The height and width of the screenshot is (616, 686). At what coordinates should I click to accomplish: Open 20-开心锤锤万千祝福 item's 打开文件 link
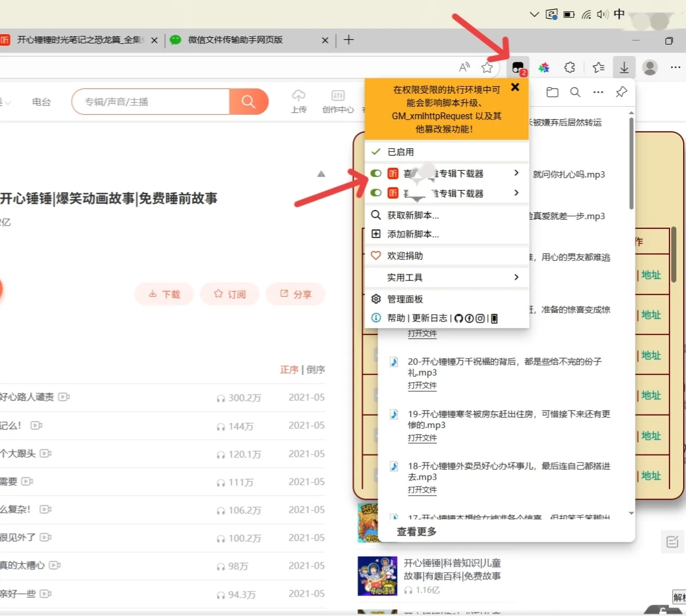[x=422, y=385]
